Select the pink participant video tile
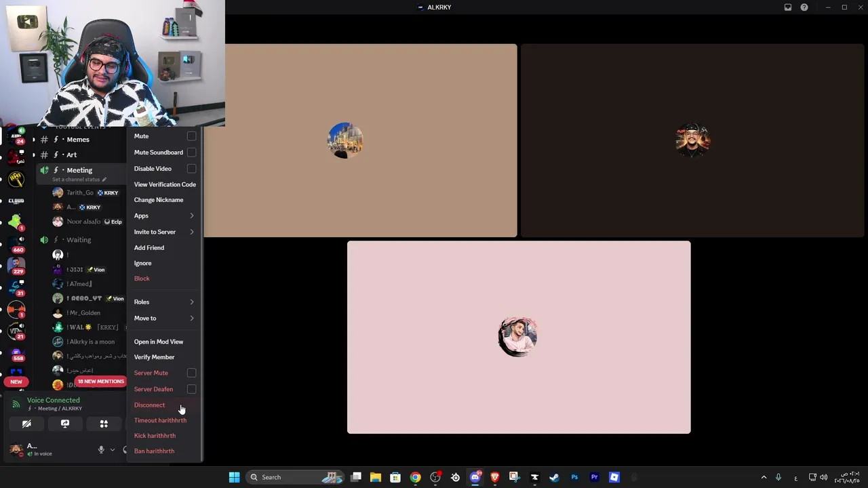Screen dimensions: 868x488 tap(519, 337)
